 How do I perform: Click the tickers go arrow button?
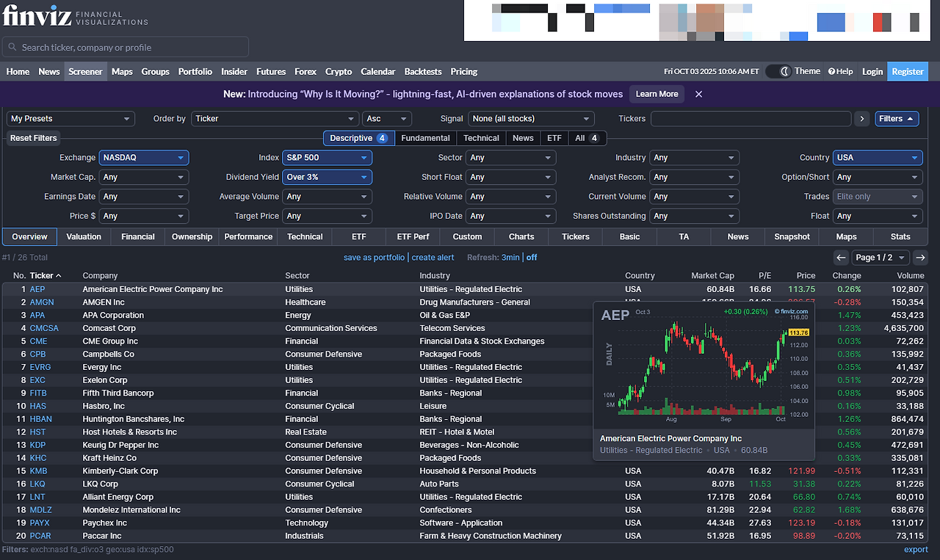pos(861,118)
